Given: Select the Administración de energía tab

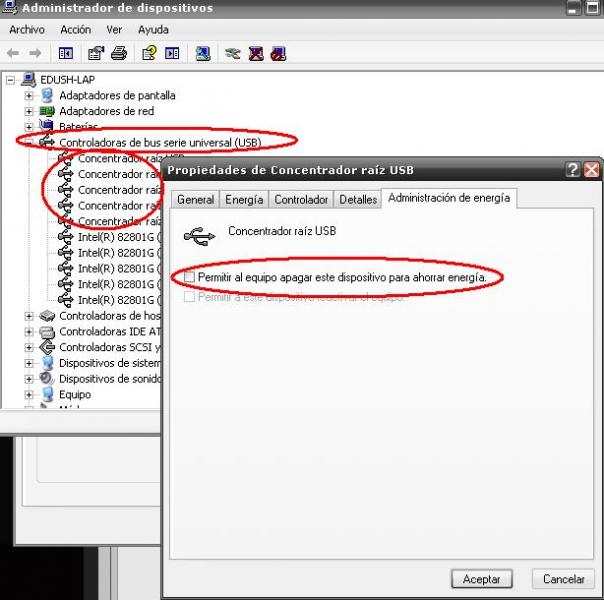Looking at the screenshot, I should pos(449,198).
